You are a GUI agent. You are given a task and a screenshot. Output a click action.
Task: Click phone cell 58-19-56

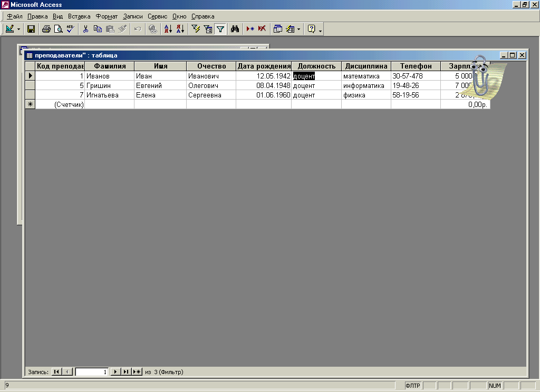[416, 95]
